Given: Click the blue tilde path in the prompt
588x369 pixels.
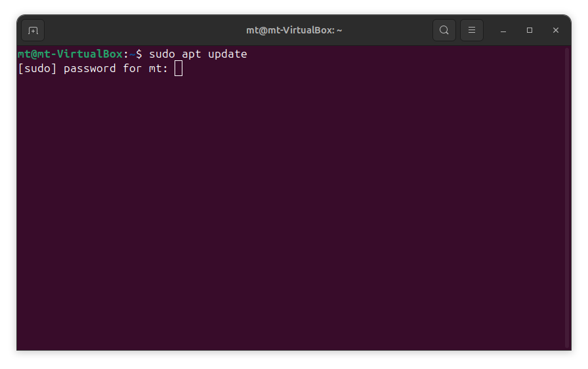Looking at the screenshot, I should click(x=132, y=54).
